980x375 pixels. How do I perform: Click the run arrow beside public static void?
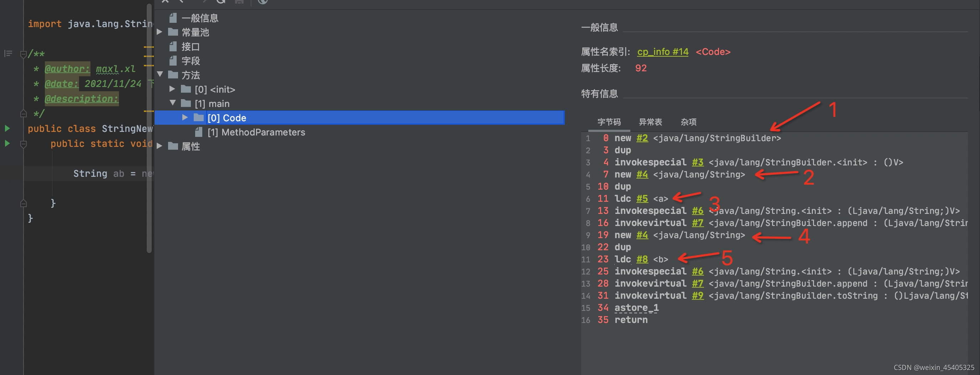click(x=7, y=144)
